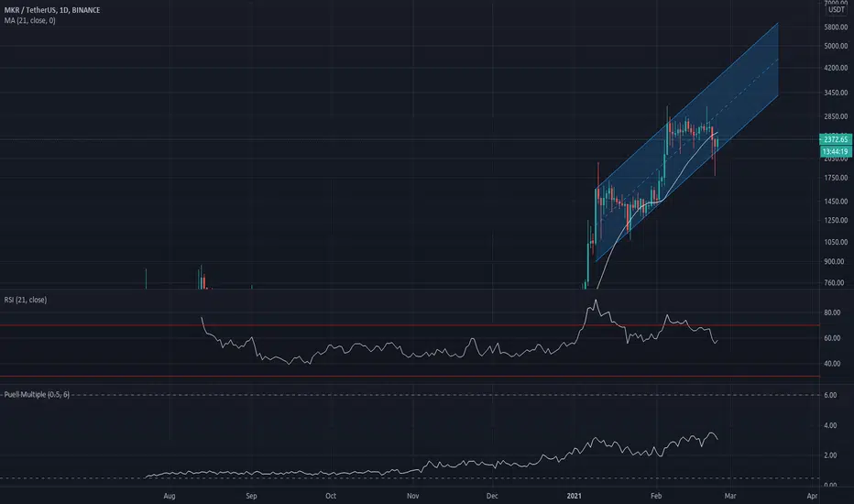
Task: Click the 5000.00 price axis value
Action: (836, 47)
